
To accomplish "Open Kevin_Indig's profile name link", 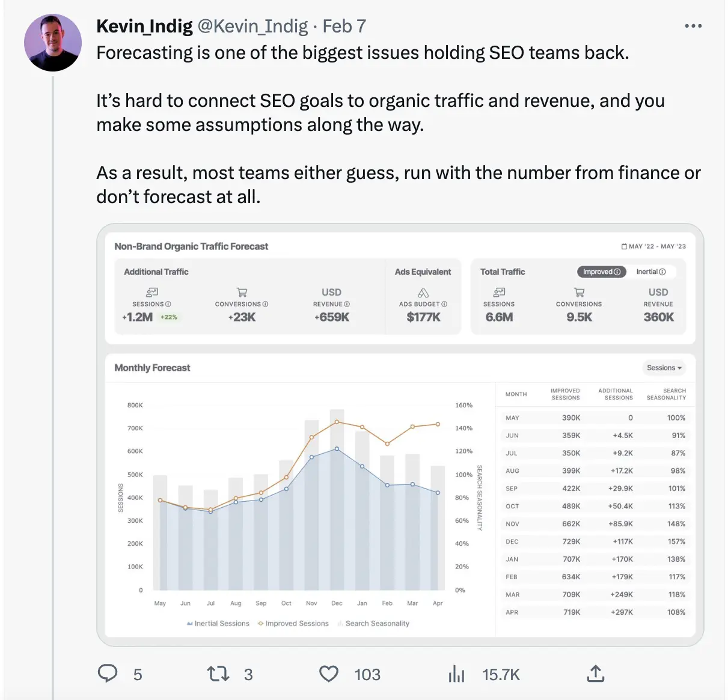I will click(x=144, y=26).
